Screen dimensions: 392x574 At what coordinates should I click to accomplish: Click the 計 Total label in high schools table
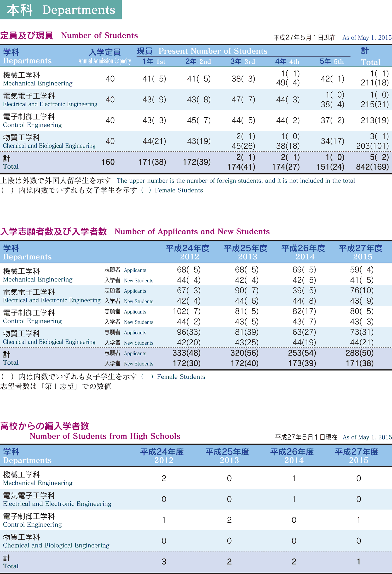pos(11,562)
